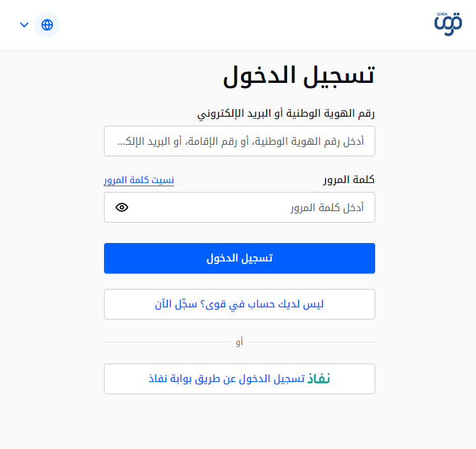Click the 'رقم الهوية الوطنية أو البريد الإلكتروني' label
Viewport: 476px width, 449px height.
tap(286, 114)
